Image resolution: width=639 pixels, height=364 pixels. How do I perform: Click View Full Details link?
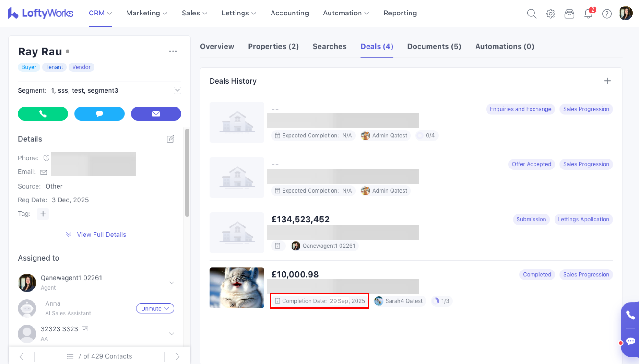(x=101, y=235)
